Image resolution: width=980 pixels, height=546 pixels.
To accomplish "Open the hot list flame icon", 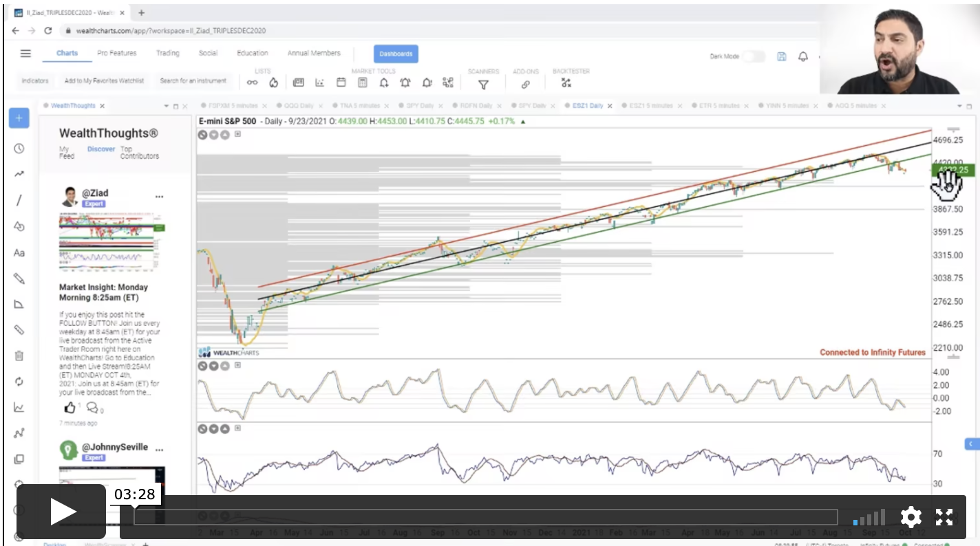I will click(x=273, y=83).
